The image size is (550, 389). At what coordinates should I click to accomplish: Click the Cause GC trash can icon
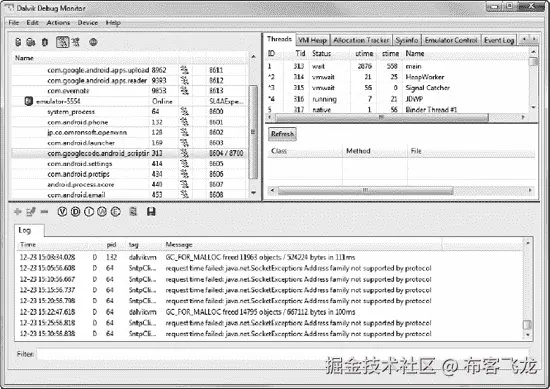tap(45, 42)
